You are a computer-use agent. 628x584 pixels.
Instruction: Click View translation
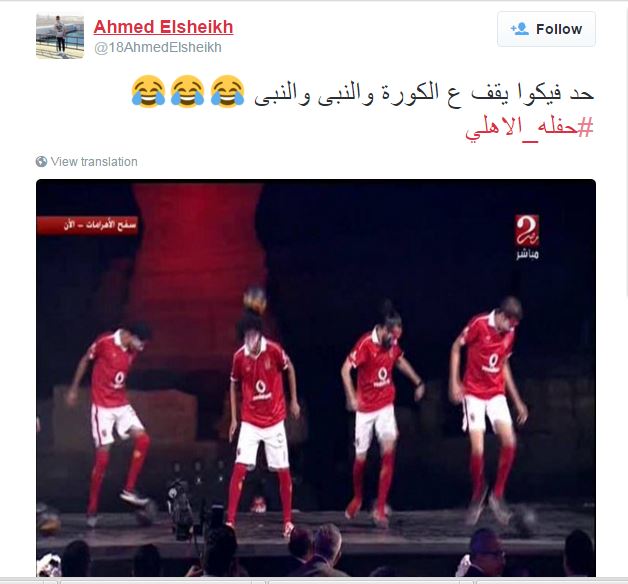[94, 161]
